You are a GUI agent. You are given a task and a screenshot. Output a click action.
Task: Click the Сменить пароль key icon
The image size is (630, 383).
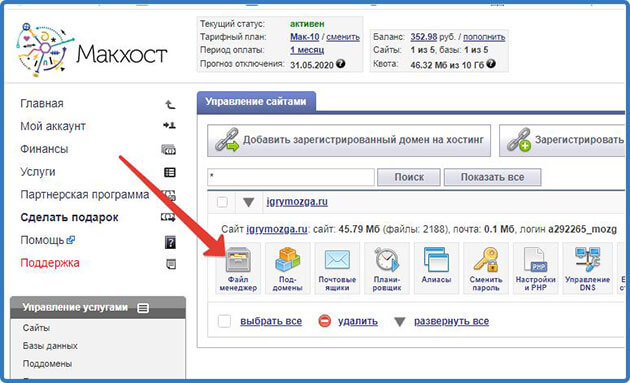486,268
